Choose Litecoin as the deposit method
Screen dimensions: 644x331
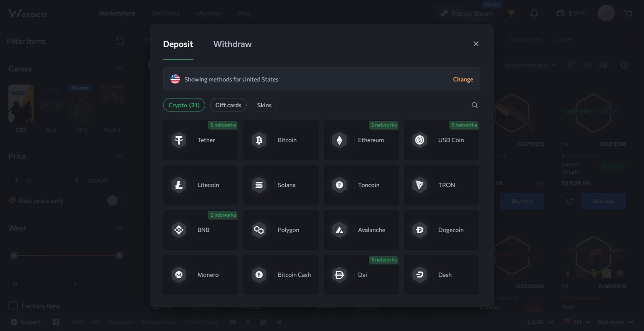click(x=201, y=185)
